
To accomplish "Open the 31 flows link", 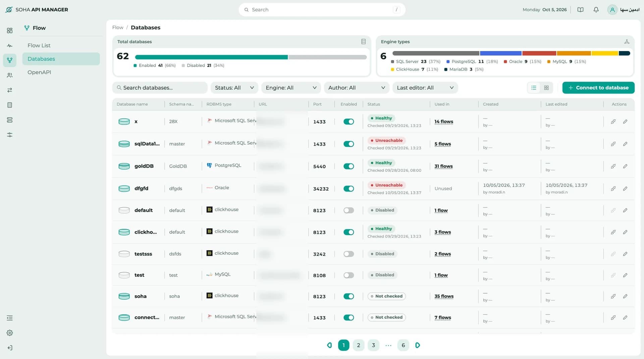I will [443, 166].
